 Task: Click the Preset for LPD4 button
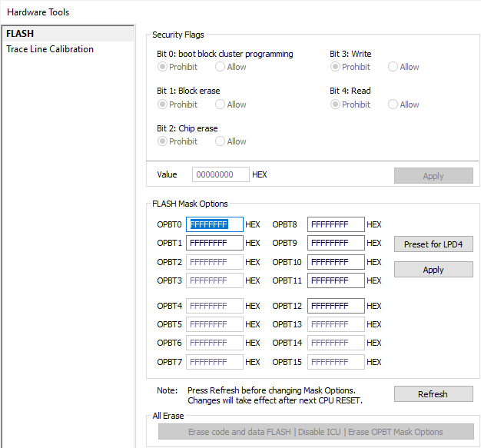point(433,244)
